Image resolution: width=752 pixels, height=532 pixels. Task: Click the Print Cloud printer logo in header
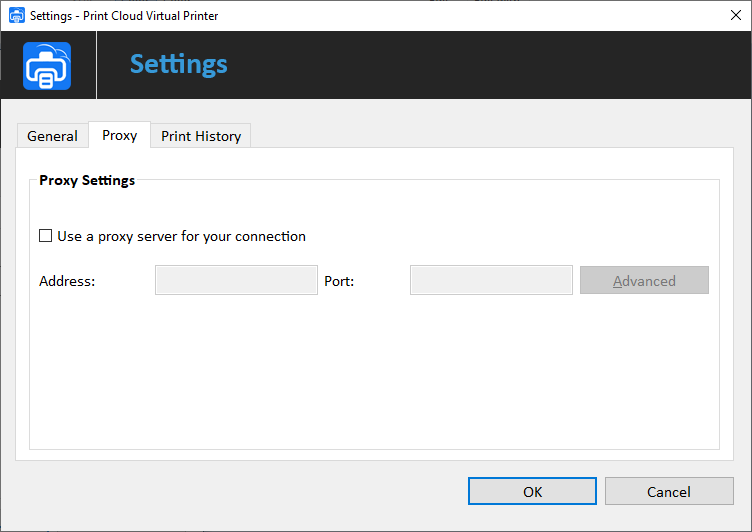(x=47, y=66)
